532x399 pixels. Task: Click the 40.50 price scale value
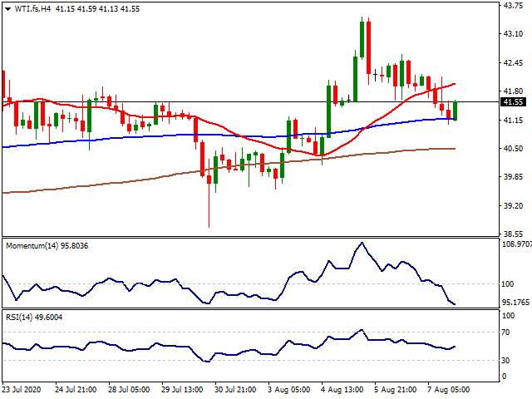pyautogui.click(x=513, y=148)
